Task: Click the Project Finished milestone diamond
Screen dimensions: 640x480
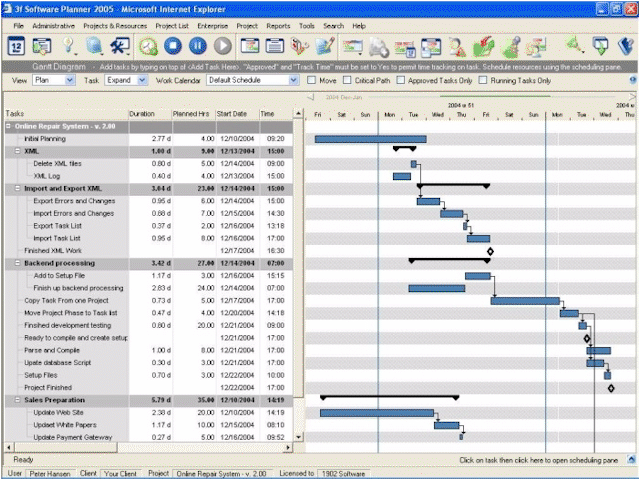Action: [x=611, y=388]
